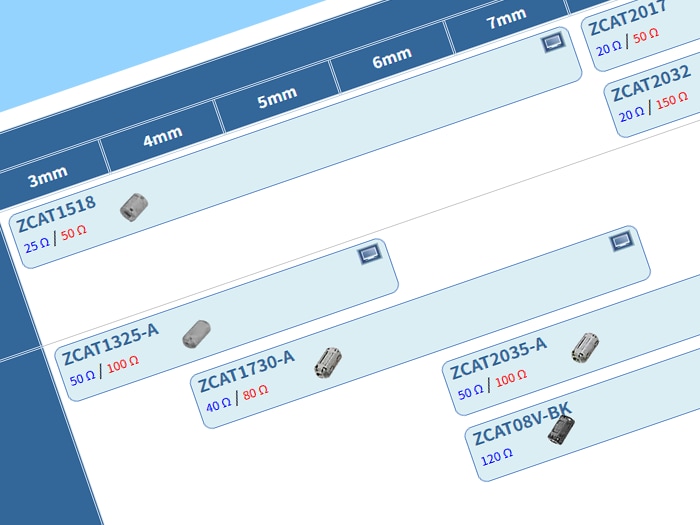
Task: Click the monitor icon in the ZCAT1325-A card
Action: coord(369,254)
